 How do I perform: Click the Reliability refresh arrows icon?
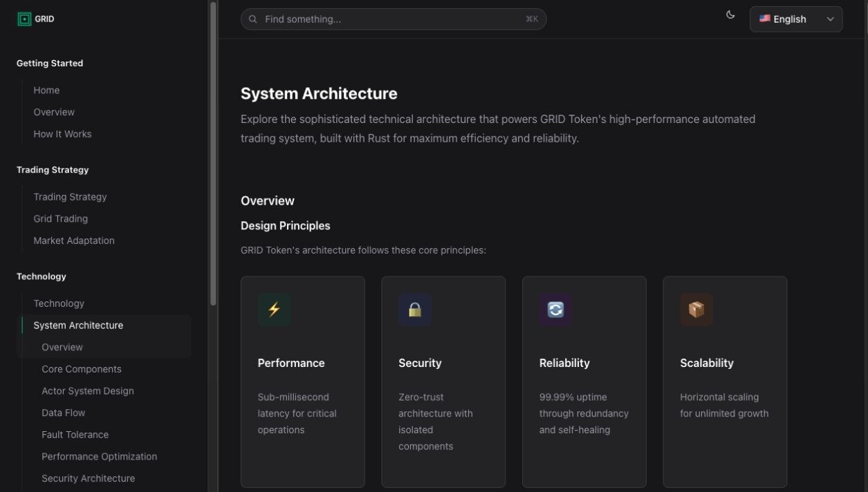555,310
